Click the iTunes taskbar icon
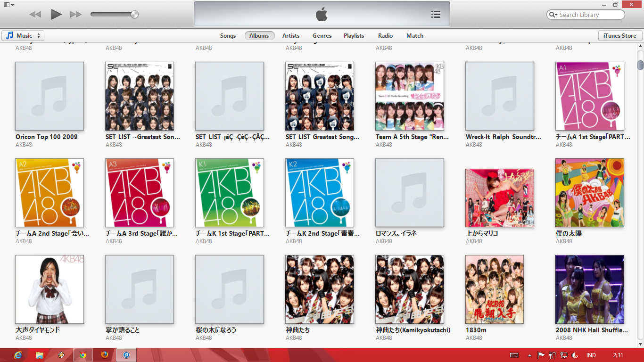The height and width of the screenshot is (362, 644). (x=126, y=355)
